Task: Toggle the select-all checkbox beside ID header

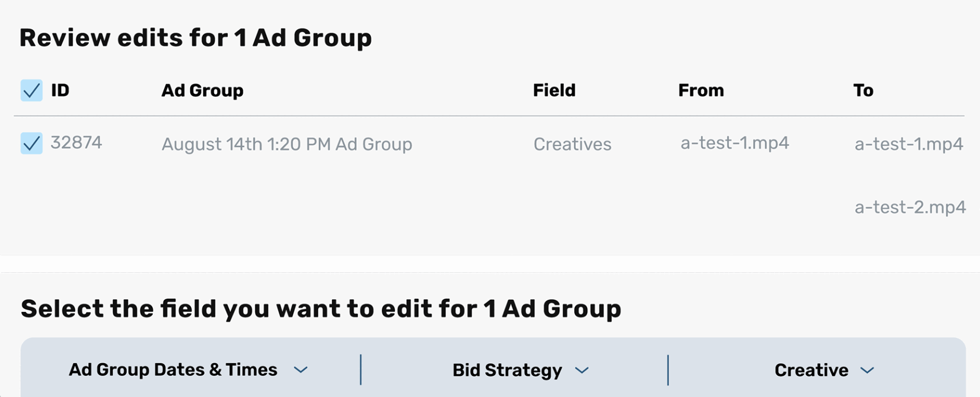Action: [31, 90]
